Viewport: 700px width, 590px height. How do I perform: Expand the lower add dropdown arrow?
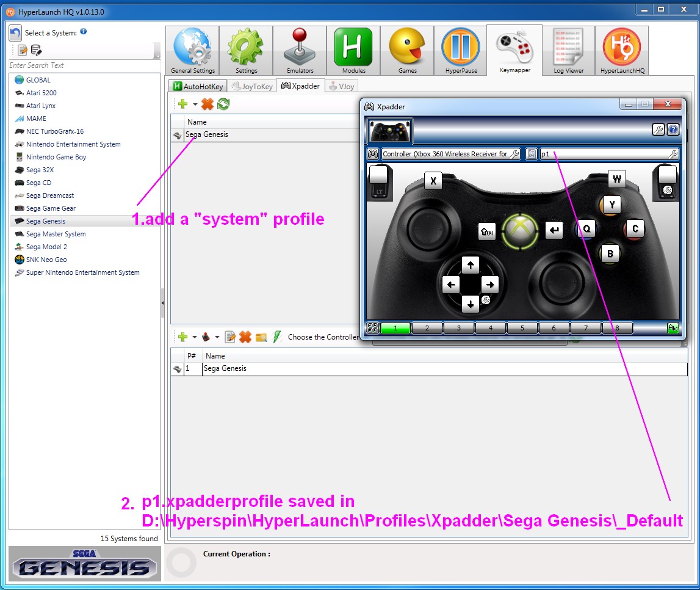(195, 337)
